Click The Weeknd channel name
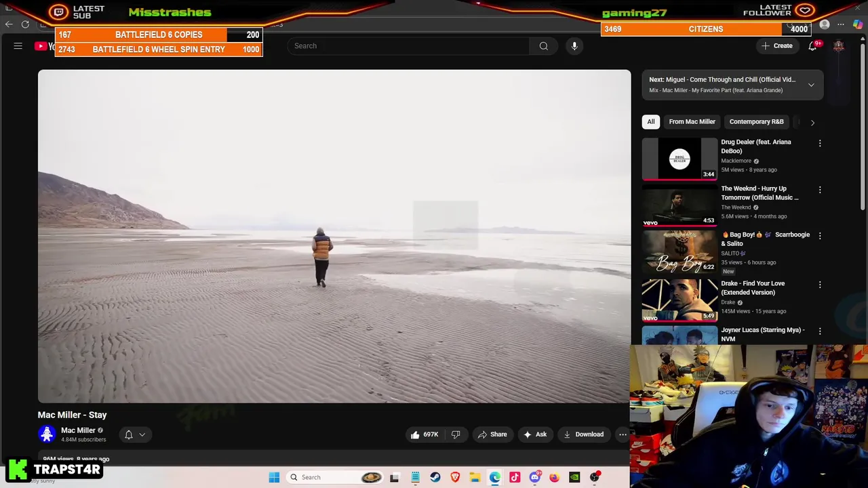The image size is (868, 488). [736, 207]
